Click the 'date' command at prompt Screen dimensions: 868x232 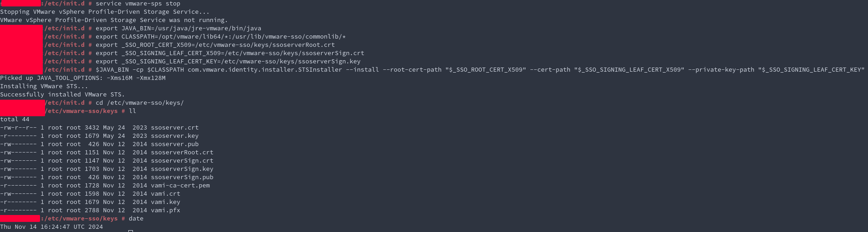point(136,219)
